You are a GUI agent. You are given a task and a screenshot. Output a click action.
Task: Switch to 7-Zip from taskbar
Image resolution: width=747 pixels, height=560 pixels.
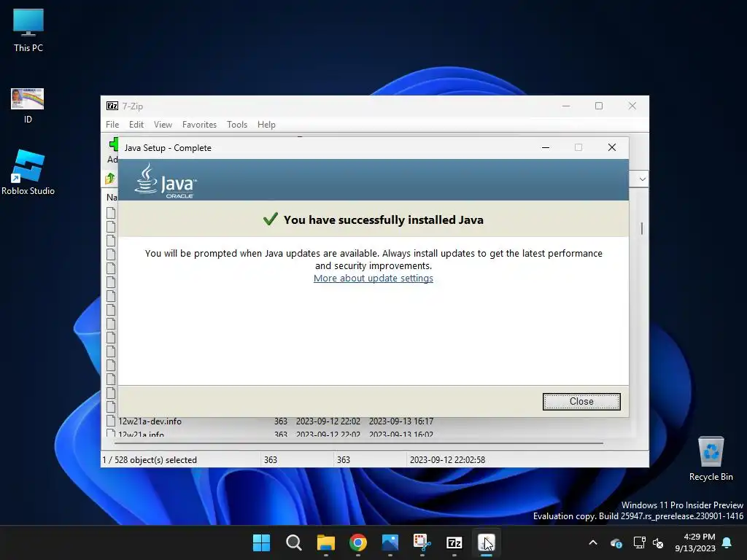click(454, 542)
